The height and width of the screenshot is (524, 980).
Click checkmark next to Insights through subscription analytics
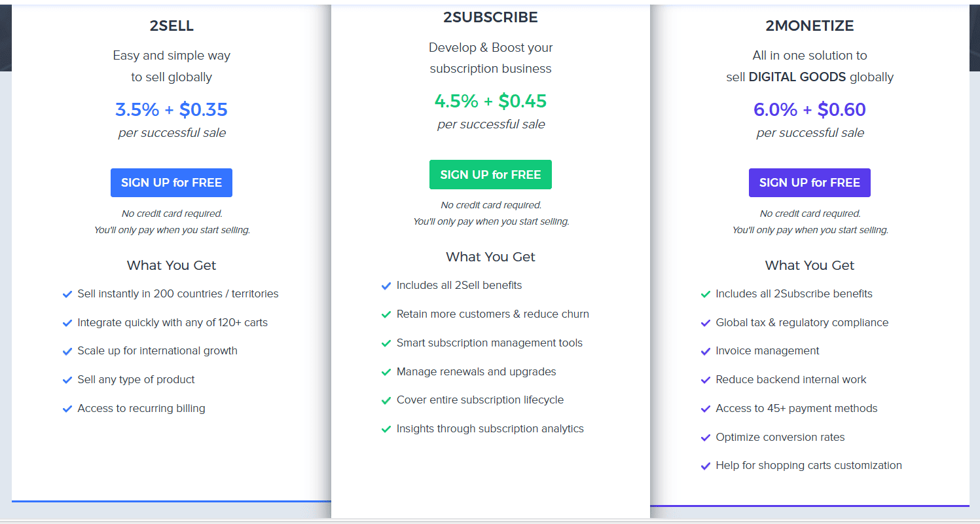pyautogui.click(x=386, y=429)
